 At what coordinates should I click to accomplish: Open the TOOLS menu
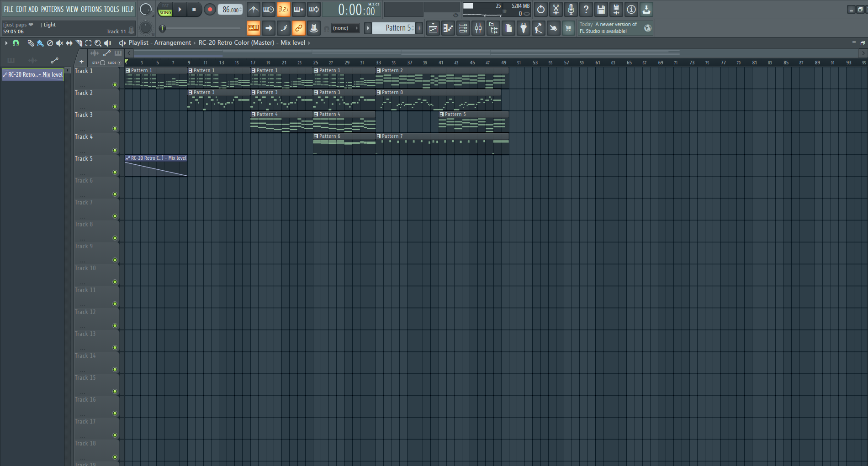(111, 9)
